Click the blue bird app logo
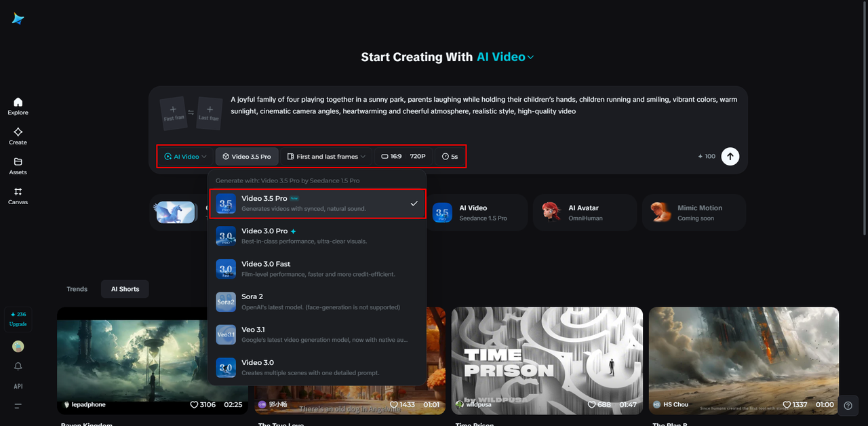 18,18
